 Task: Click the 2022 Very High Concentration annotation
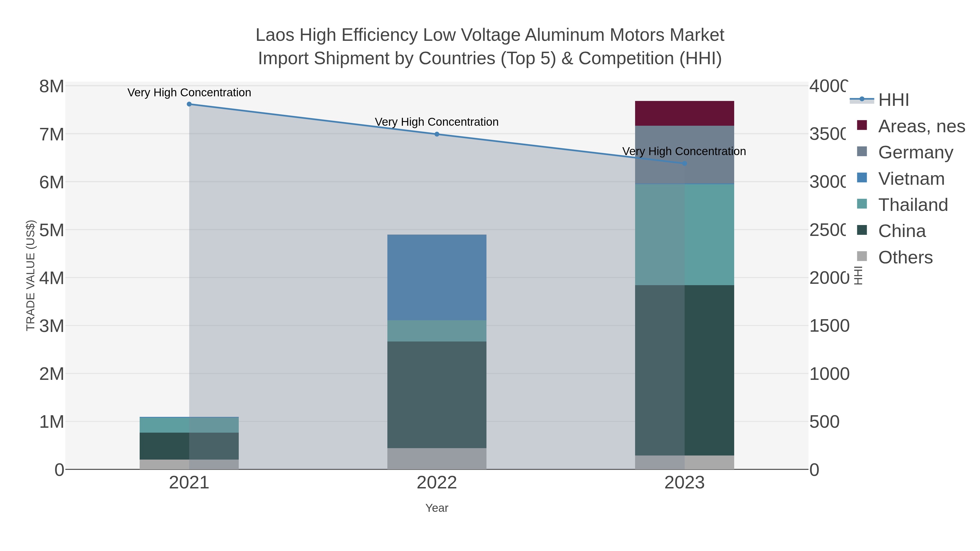437,122
